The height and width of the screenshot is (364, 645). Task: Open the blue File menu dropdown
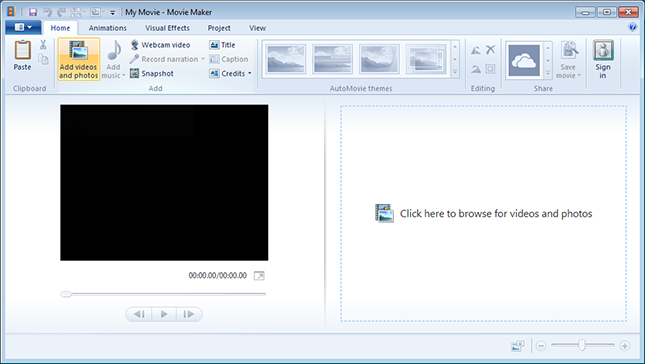[23, 28]
